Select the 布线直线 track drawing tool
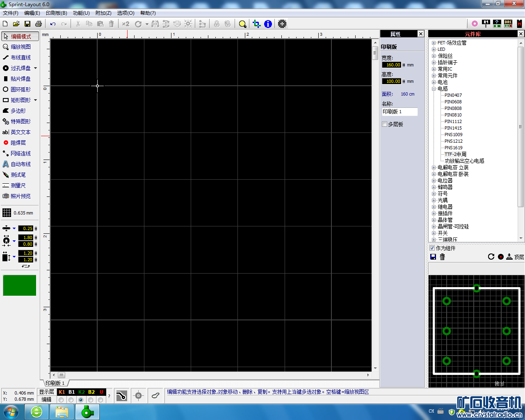 pyautogui.click(x=20, y=57)
